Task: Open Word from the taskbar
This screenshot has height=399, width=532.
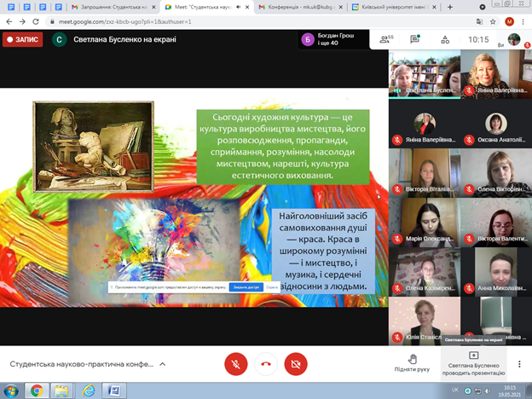Action: [x=112, y=390]
